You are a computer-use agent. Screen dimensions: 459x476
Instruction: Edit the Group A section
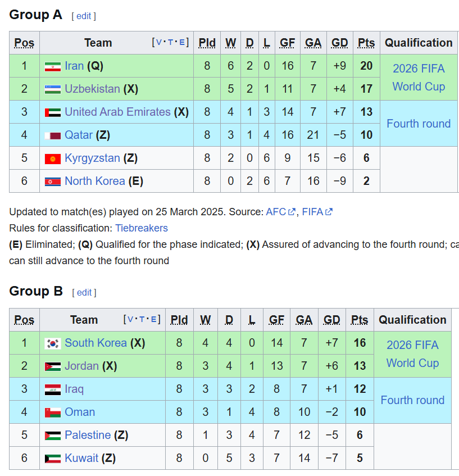[x=84, y=16]
